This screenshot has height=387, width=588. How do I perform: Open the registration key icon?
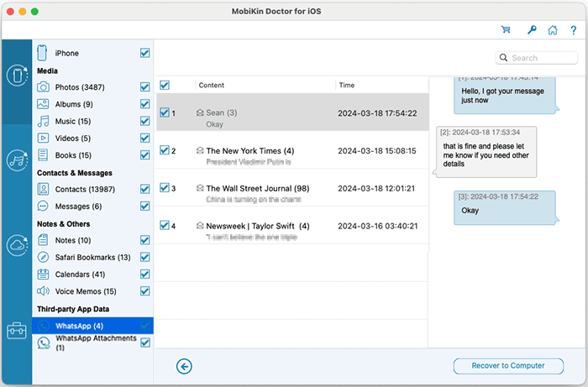click(530, 30)
